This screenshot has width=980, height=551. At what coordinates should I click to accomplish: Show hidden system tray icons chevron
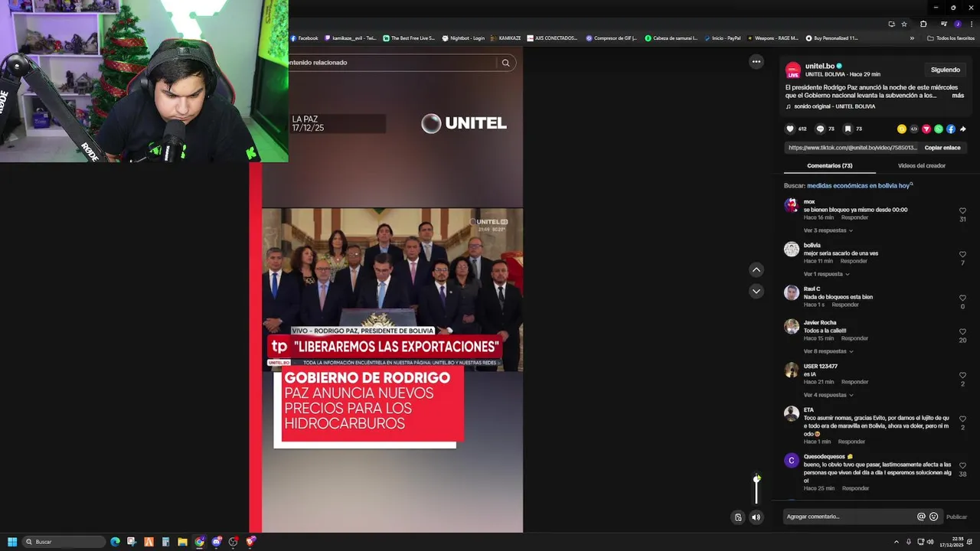pos(897,542)
